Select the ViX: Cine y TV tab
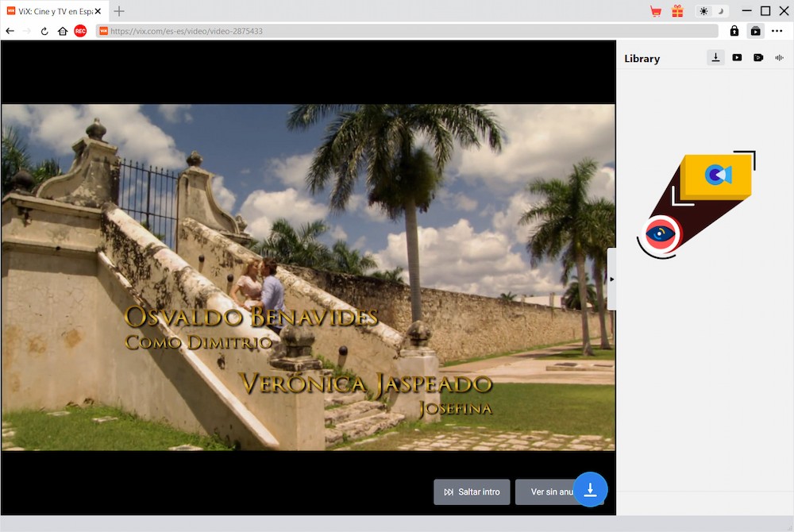 (x=53, y=11)
